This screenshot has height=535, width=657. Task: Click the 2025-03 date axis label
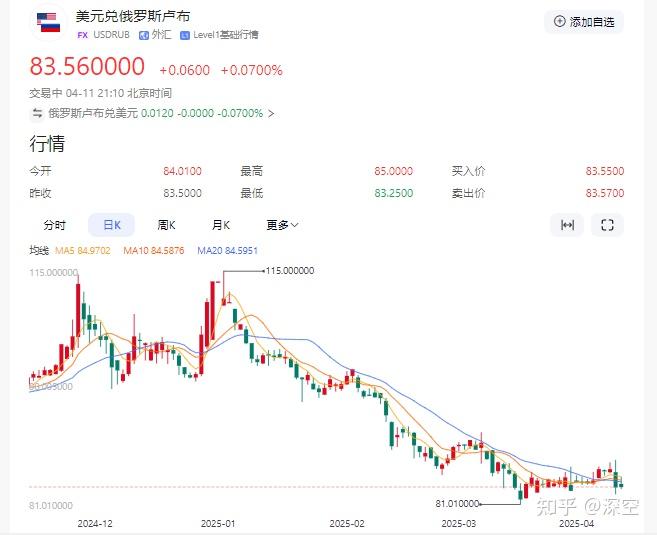[459, 524]
